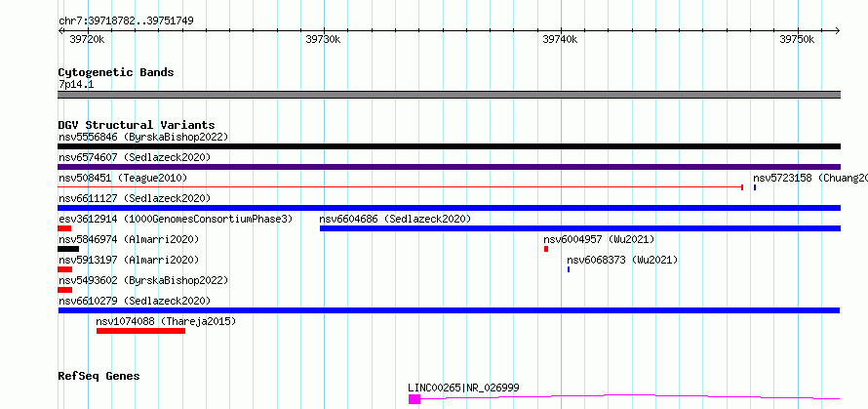Click the nsv508451 (Teague2010) label

[x=123, y=178]
